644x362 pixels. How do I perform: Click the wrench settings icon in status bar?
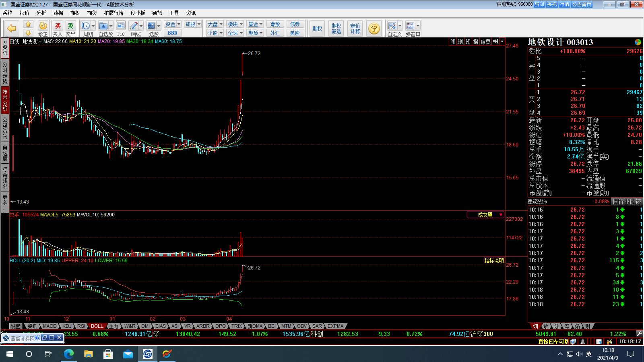coord(639,333)
